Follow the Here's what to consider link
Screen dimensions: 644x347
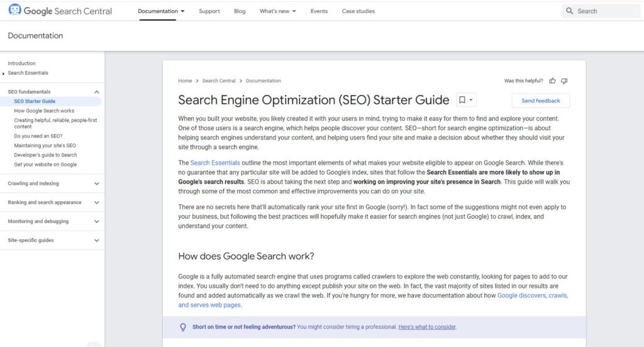[427, 327]
